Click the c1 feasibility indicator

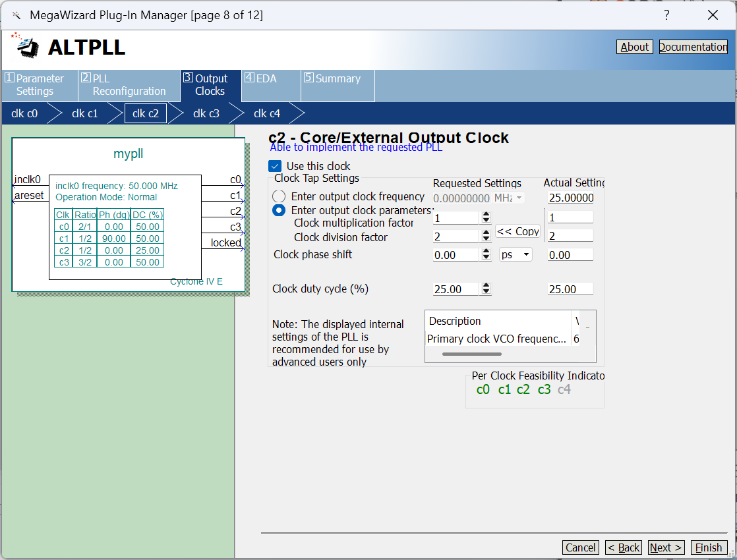[504, 389]
